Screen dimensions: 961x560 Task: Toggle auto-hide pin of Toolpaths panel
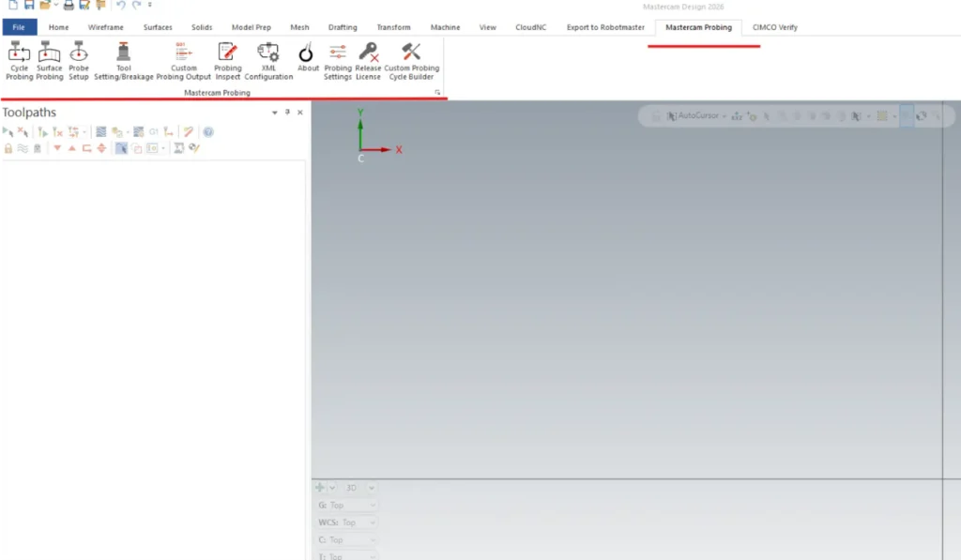[287, 113]
